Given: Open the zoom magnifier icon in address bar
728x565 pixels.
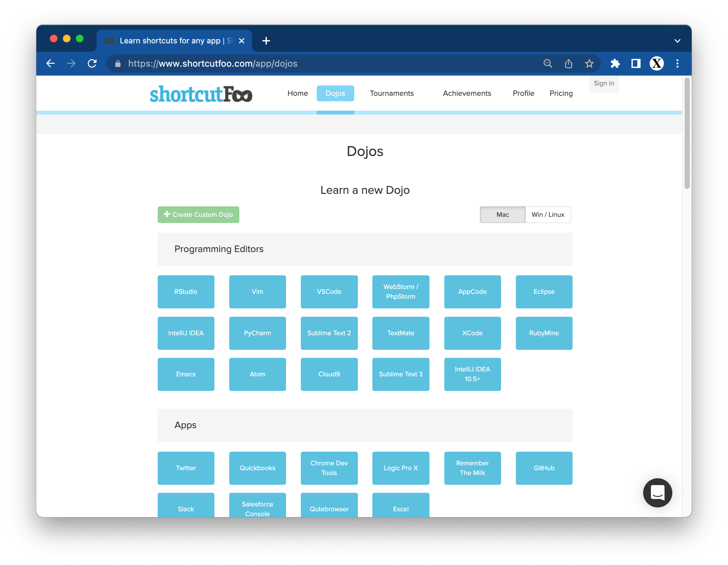Looking at the screenshot, I should (x=548, y=63).
